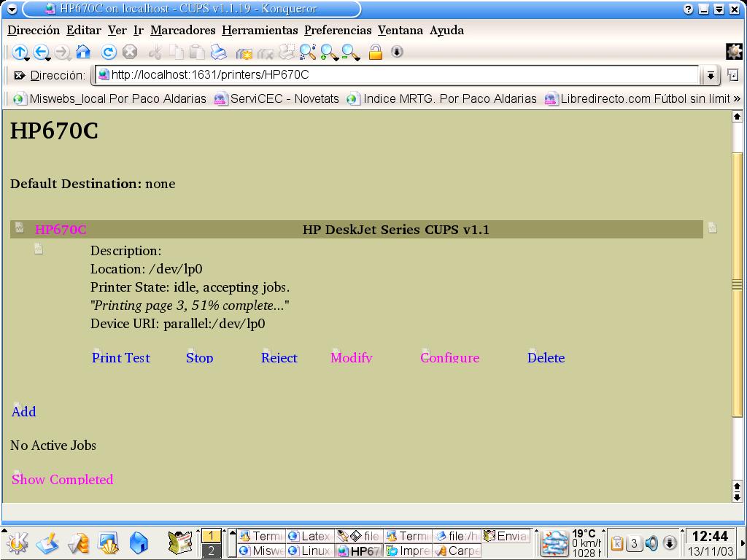Click the Konqueror gear animation icon
747x560 pixels.
pyautogui.click(x=734, y=52)
